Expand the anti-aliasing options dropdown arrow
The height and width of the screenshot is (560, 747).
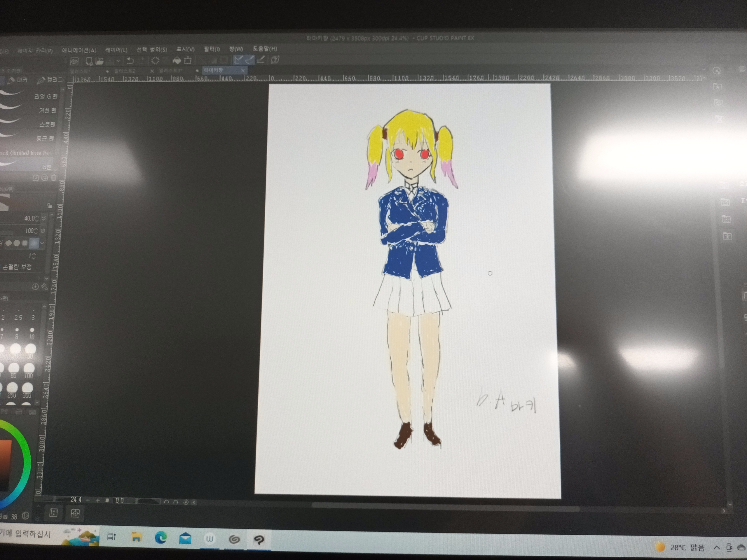pyautogui.click(x=42, y=243)
